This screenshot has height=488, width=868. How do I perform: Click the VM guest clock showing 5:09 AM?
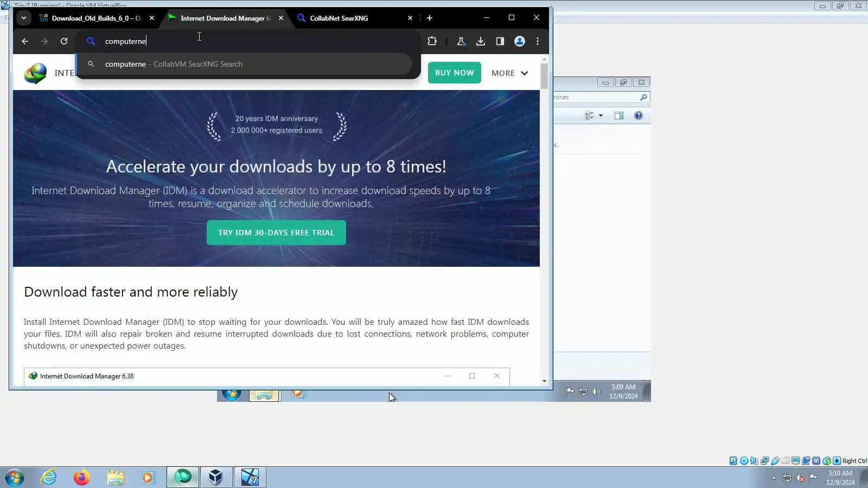623,391
